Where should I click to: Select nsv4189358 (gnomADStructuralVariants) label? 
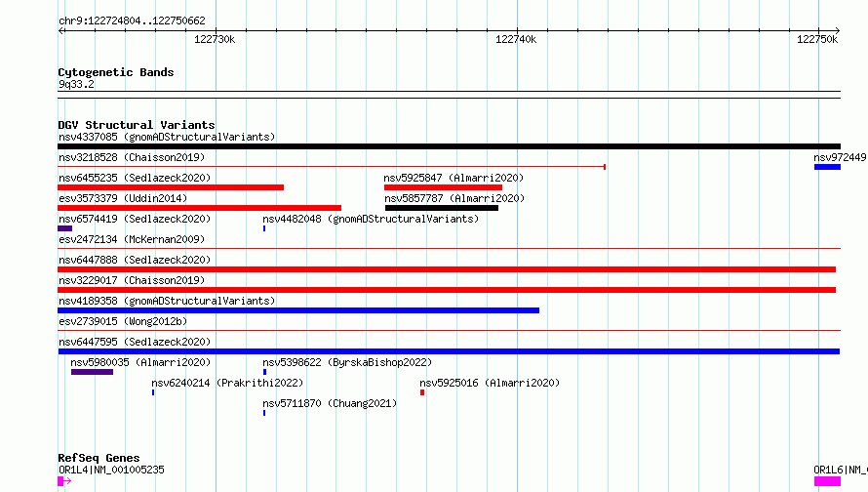point(167,301)
